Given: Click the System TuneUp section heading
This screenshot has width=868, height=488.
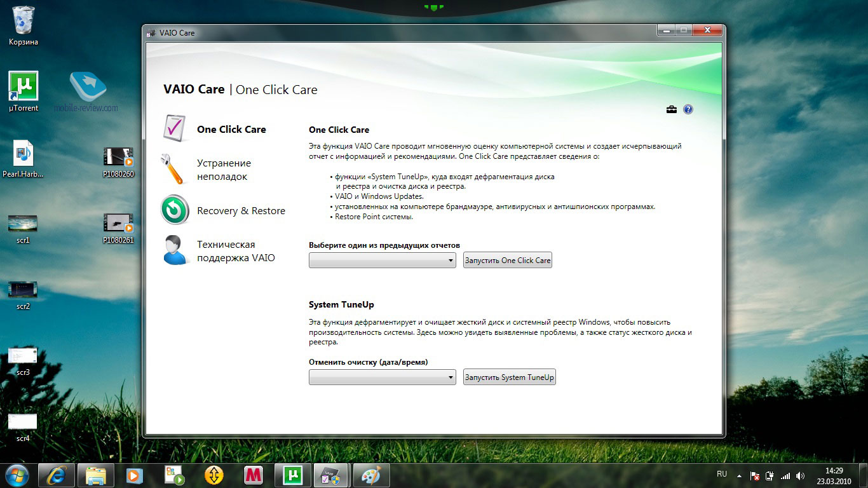Looking at the screenshot, I should pos(341,305).
